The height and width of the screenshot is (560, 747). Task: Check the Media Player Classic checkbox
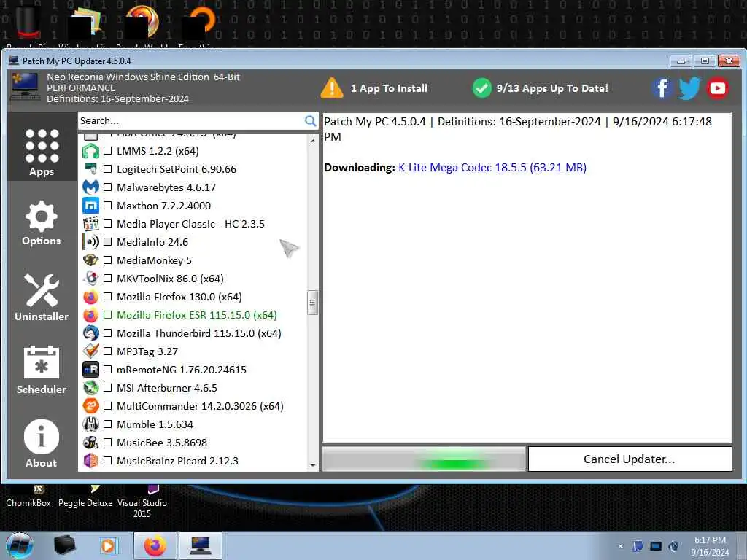(x=108, y=224)
